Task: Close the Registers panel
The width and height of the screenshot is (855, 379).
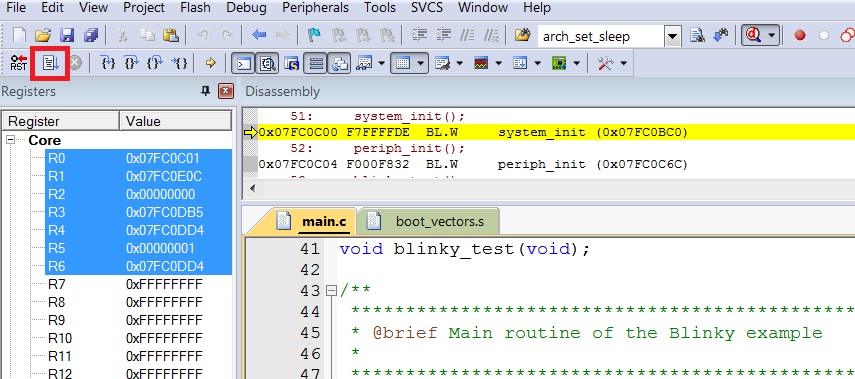Action: 226,91
